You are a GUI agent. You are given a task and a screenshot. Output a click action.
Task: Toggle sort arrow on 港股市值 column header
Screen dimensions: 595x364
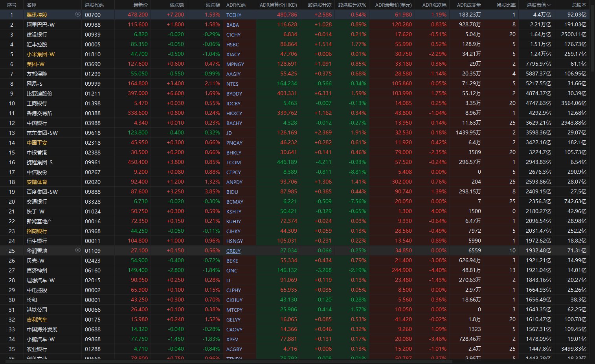point(549,5)
